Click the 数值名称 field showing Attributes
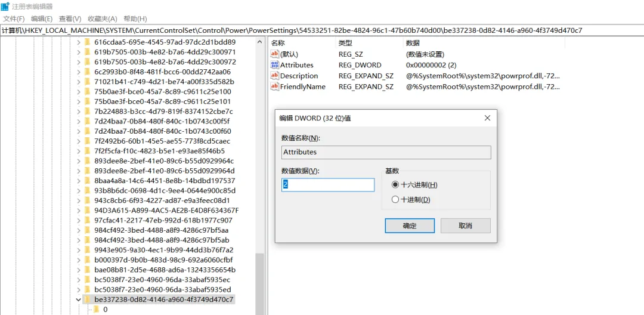Screen dimensions: 644x315 pyautogui.click(x=386, y=152)
